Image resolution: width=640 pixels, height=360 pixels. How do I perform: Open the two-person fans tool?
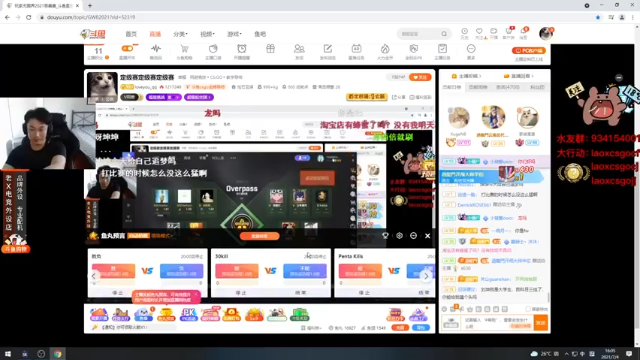tap(299, 49)
